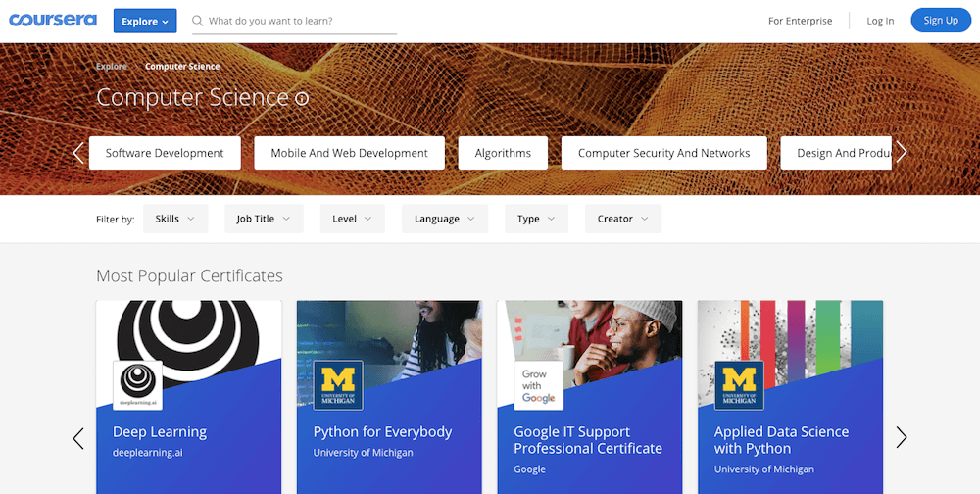Expand the Skills filter
Screen dimensions: 980x494
tap(175, 219)
